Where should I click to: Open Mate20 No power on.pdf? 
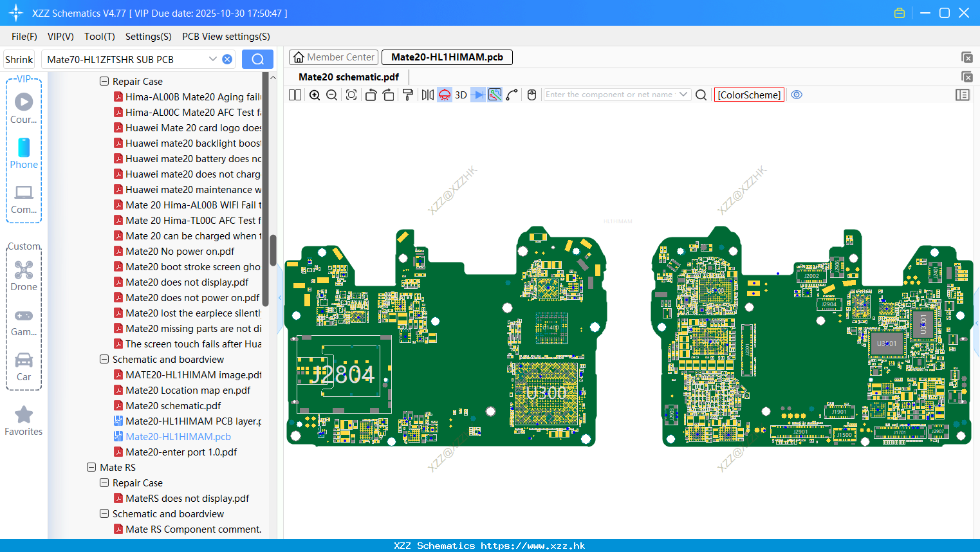click(x=180, y=252)
